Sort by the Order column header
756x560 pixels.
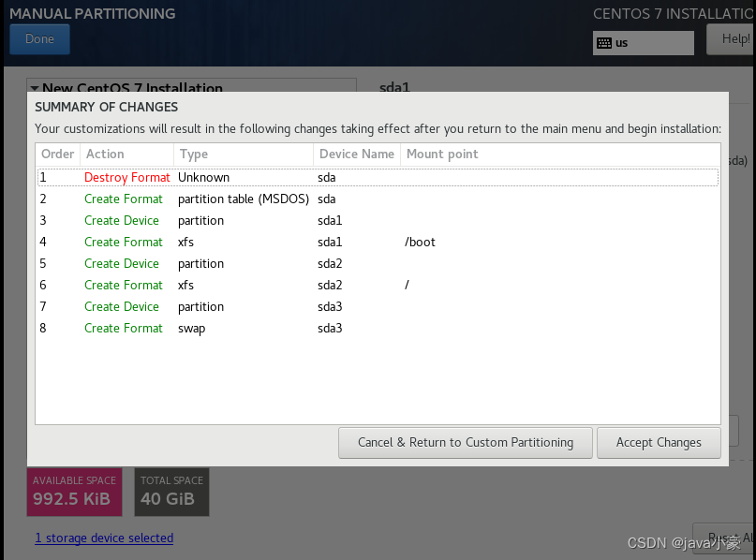click(x=58, y=155)
